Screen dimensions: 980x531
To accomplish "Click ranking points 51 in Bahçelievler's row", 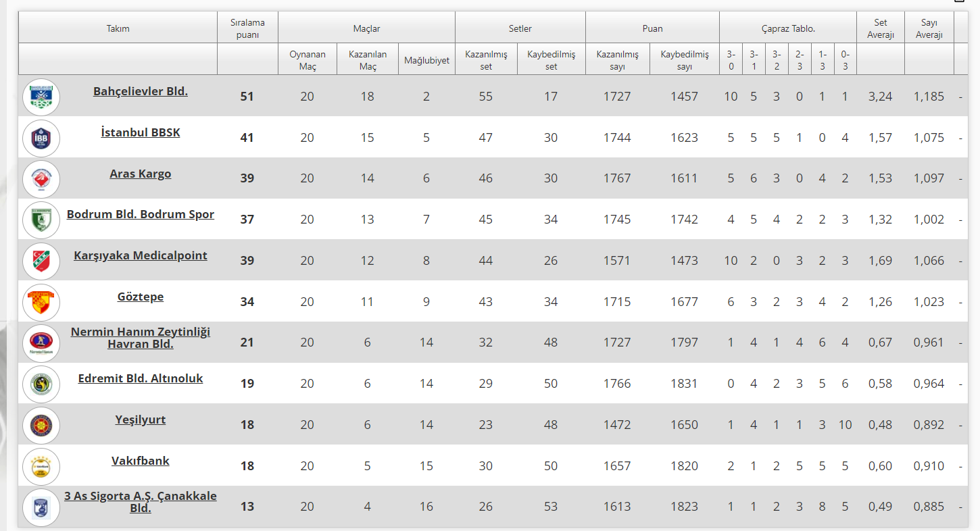I will pyautogui.click(x=247, y=97).
